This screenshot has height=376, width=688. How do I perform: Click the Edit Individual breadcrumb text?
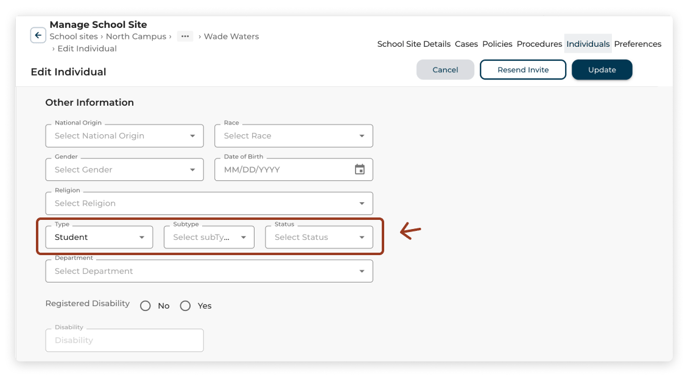pos(87,49)
